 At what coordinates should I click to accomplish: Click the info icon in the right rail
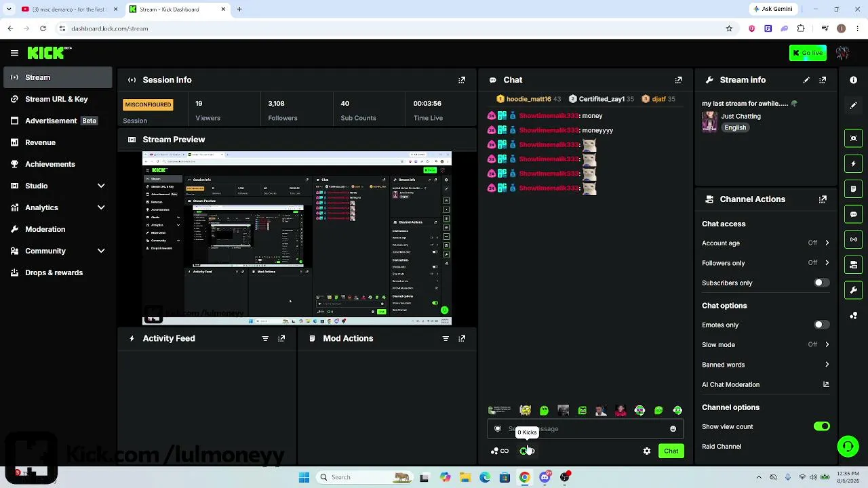coord(853,80)
